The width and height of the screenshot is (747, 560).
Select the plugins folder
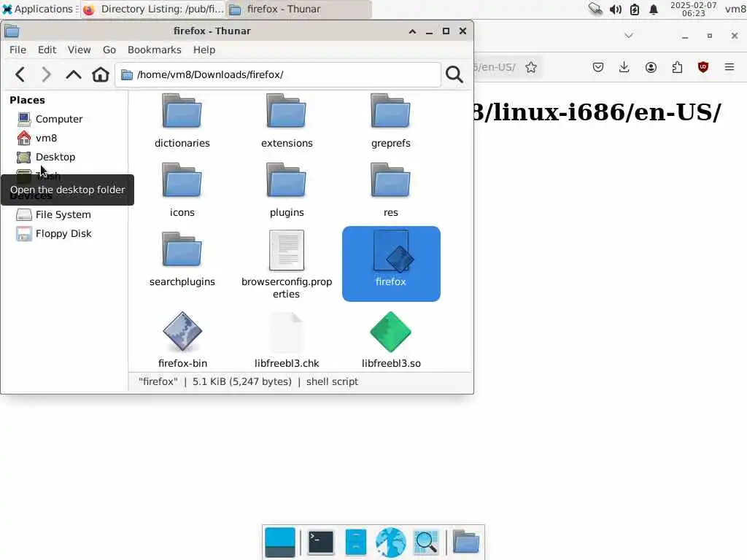tap(287, 190)
